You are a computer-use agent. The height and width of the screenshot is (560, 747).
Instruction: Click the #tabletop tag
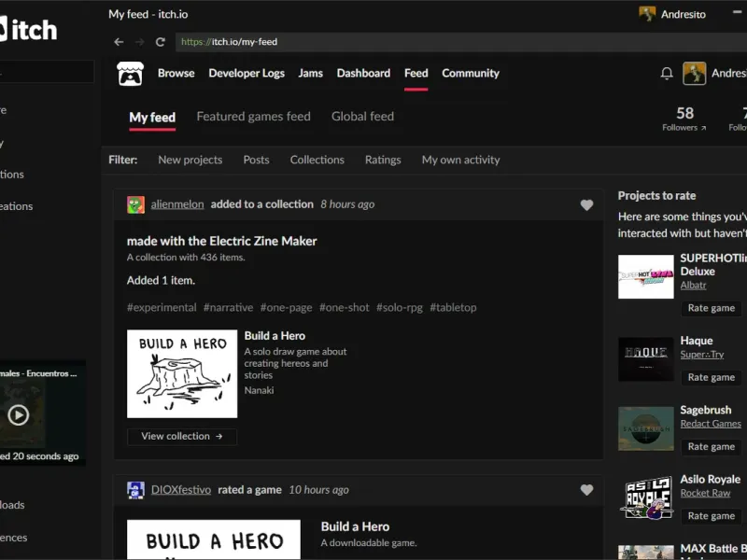(453, 308)
